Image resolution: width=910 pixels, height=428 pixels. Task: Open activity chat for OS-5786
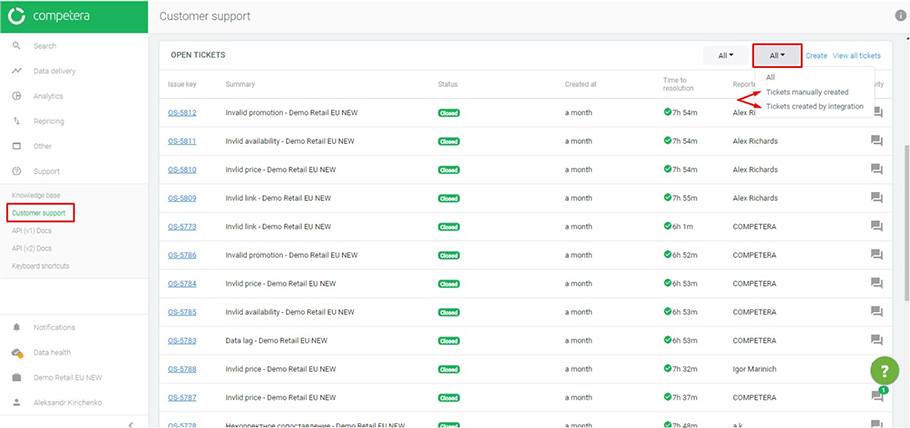click(x=876, y=254)
